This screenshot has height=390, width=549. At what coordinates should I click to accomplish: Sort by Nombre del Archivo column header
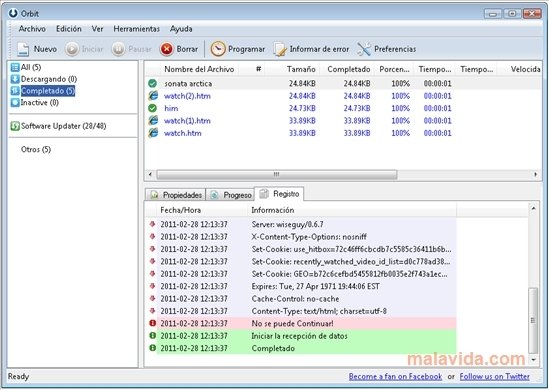pyautogui.click(x=199, y=69)
